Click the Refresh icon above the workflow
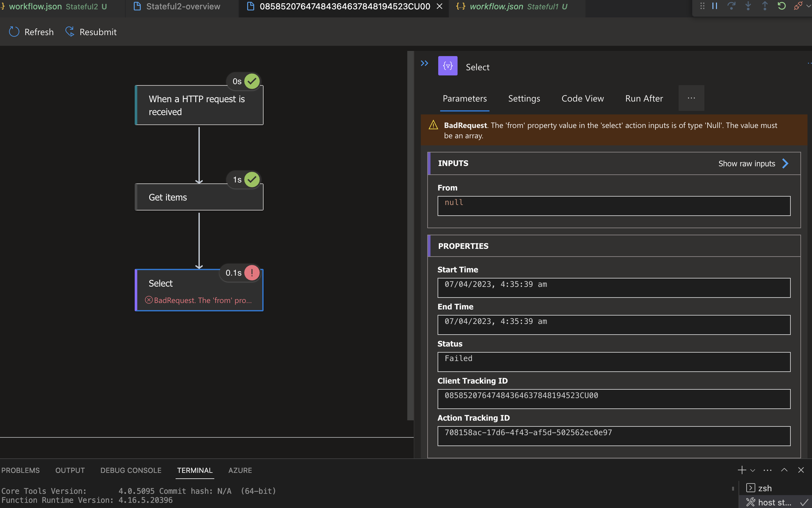Image resolution: width=812 pixels, height=508 pixels. pyautogui.click(x=14, y=32)
